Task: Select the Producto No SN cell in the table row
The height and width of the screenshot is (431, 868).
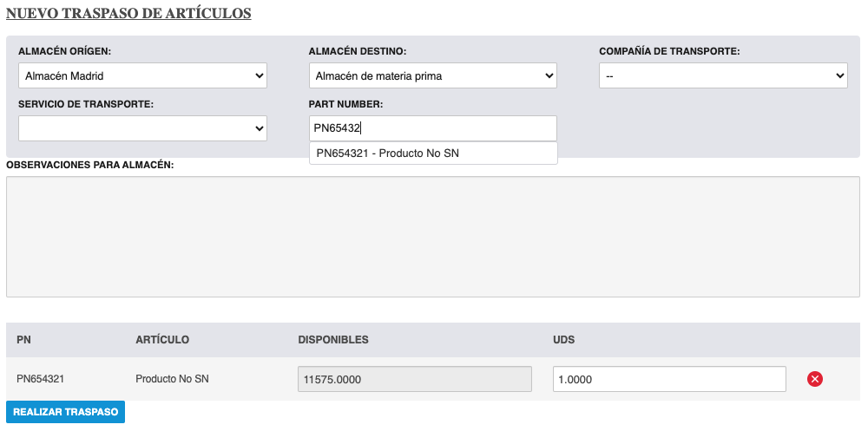Action: [x=172, y=379]
